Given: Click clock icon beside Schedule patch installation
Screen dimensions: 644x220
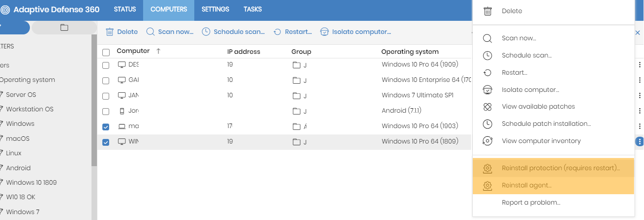Looking at the screenshot, I should coord(487,124).
